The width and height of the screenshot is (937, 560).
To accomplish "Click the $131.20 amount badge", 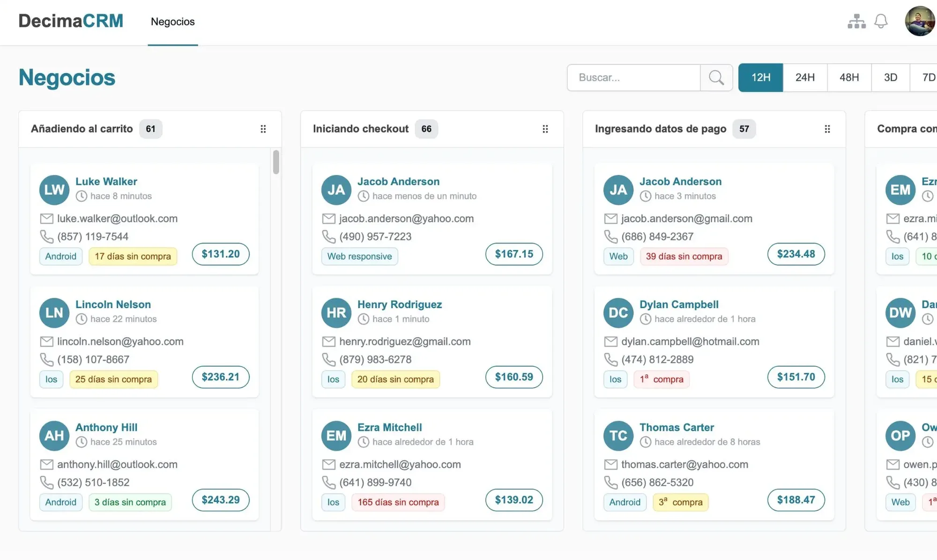I will point(221,254).
